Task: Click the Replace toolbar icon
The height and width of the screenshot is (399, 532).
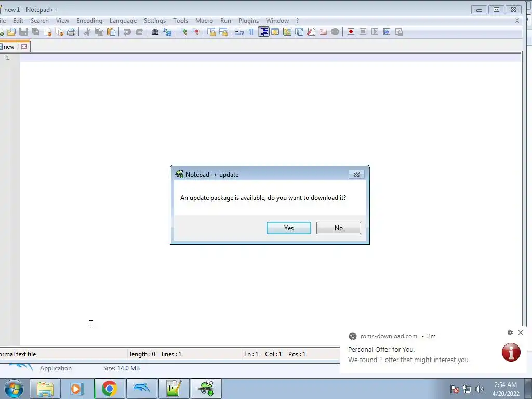Action: point(167,32)
